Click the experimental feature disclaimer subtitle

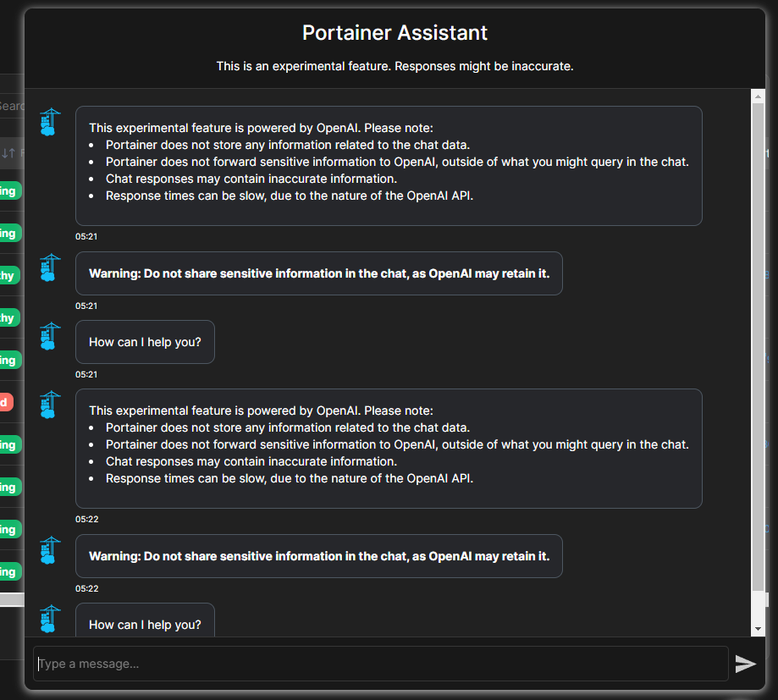395,66
